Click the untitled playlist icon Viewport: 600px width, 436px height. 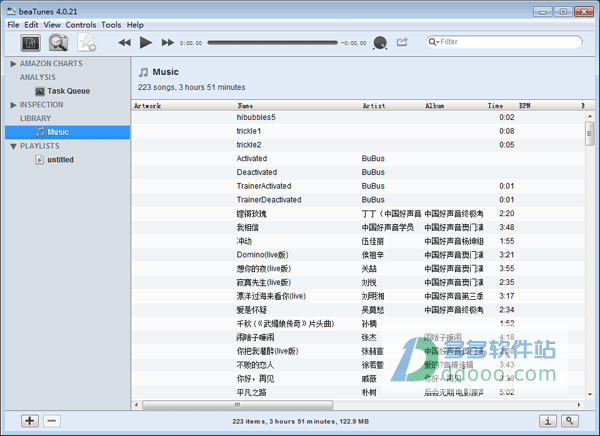39,160
